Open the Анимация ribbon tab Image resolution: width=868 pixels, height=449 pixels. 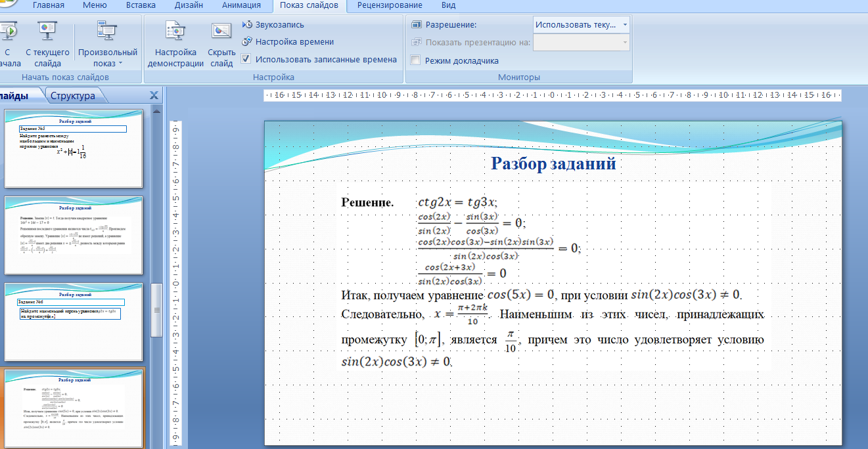click(x=241, y=5)
